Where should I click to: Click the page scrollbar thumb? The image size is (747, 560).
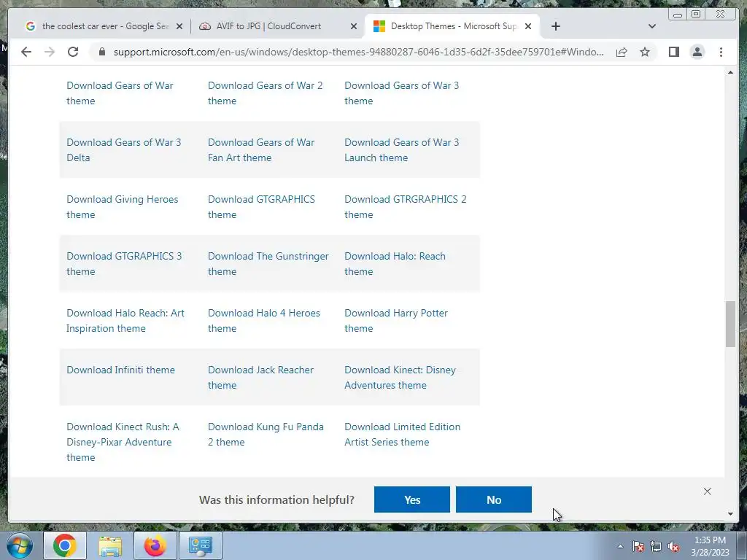click(730, 324)
